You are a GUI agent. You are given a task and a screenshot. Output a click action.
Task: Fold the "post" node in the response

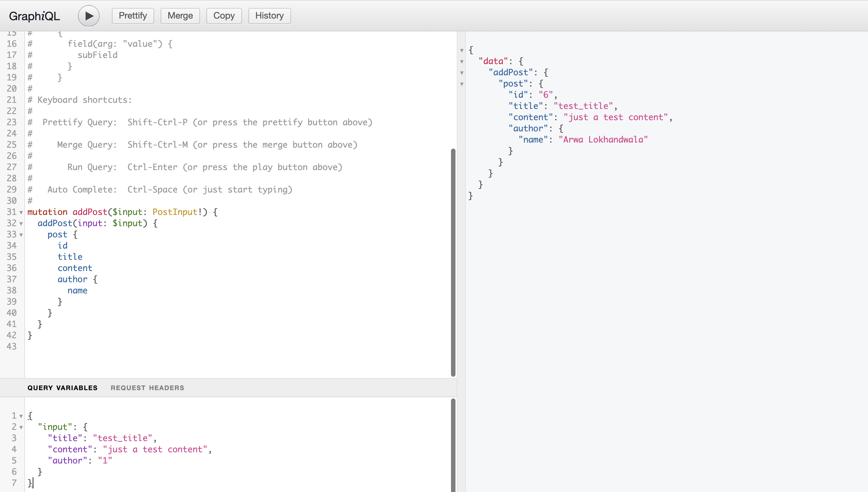pyautogui.click(x=462, y=84)
